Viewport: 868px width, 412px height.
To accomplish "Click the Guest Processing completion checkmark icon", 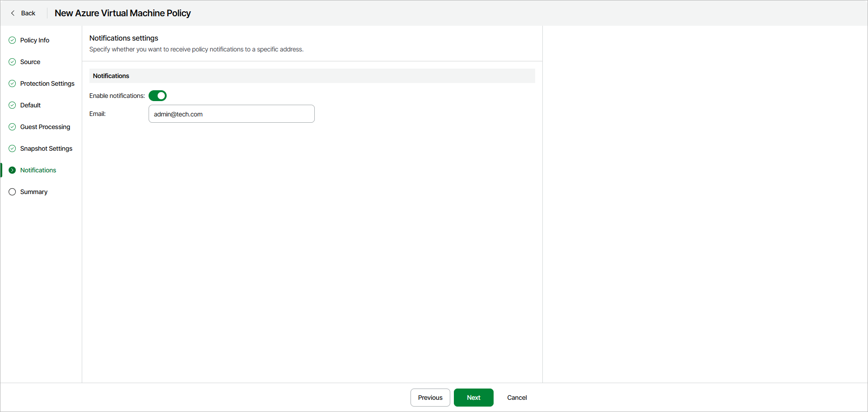I will 12,127.
